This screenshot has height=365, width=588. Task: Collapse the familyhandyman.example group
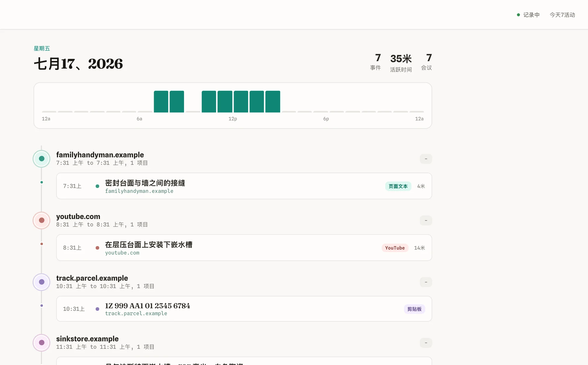426,159
